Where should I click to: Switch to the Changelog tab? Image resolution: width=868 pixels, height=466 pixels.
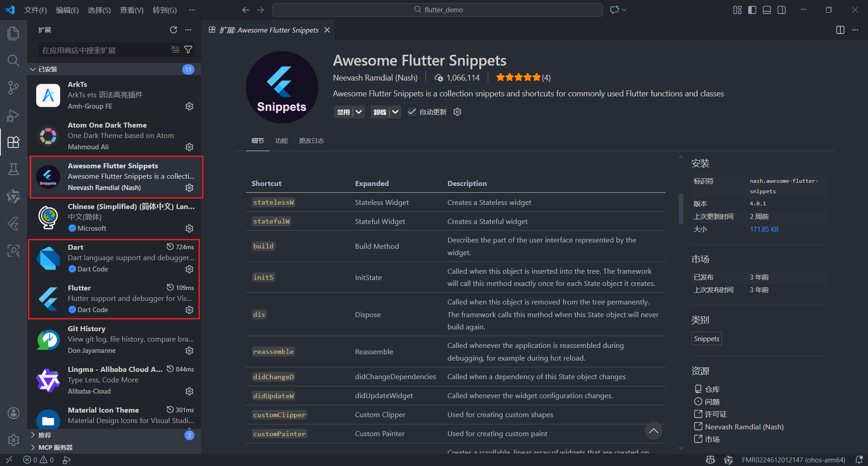pyautogui.click(x=311, y=141)
